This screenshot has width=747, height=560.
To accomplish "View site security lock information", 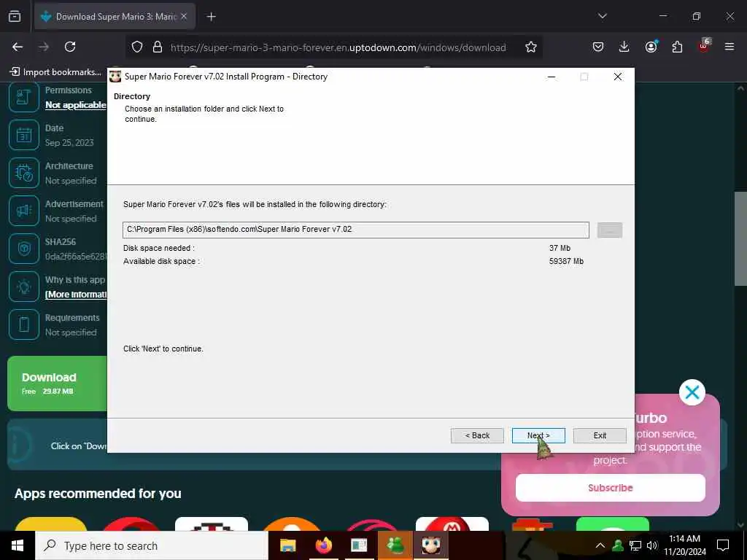I will point(158,47).
